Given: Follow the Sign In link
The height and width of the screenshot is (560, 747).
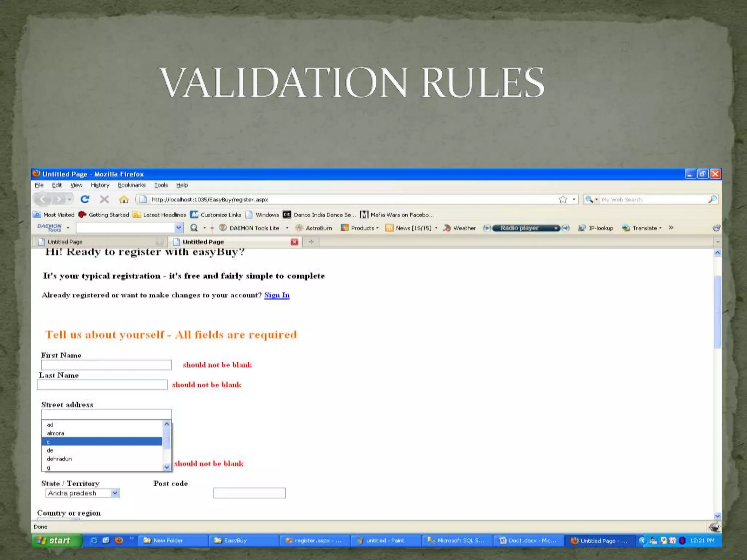Looking at the screenshot, I should click(276, 295).
